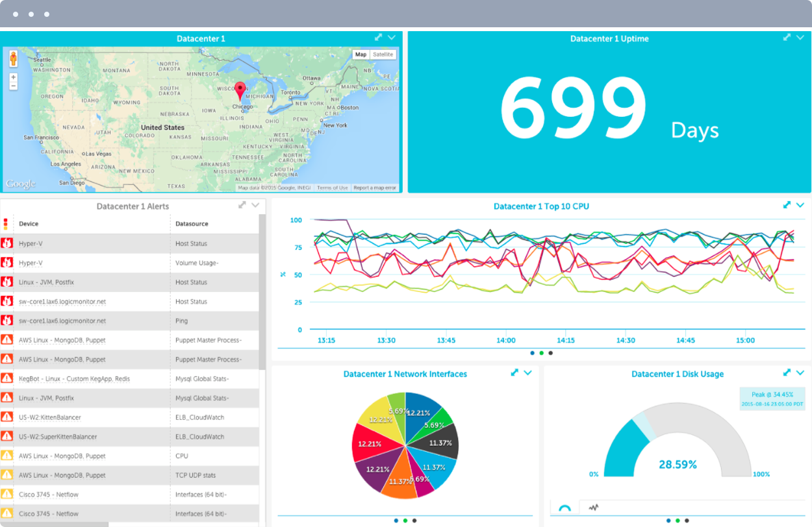The width and height of the screenshot is (812, 527).
Task: Sort alerts by the Datasource column header
Action: (192, 224)
